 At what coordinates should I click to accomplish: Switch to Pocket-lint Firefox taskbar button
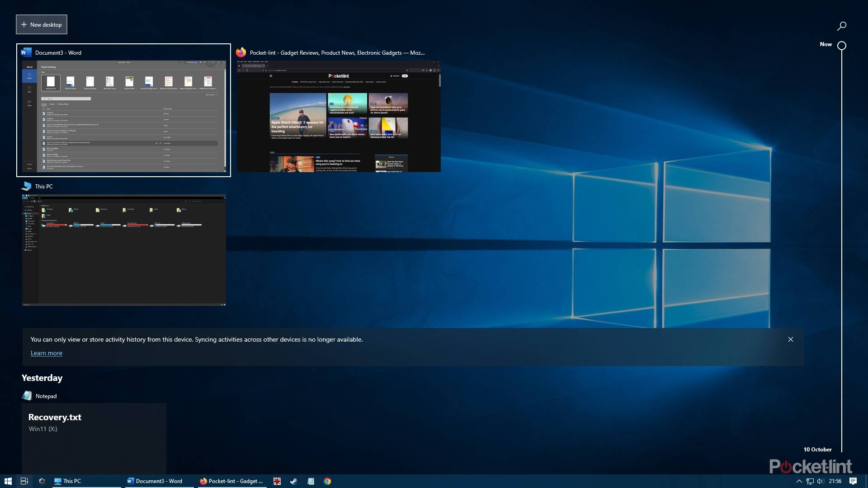[x=232, y=481]
